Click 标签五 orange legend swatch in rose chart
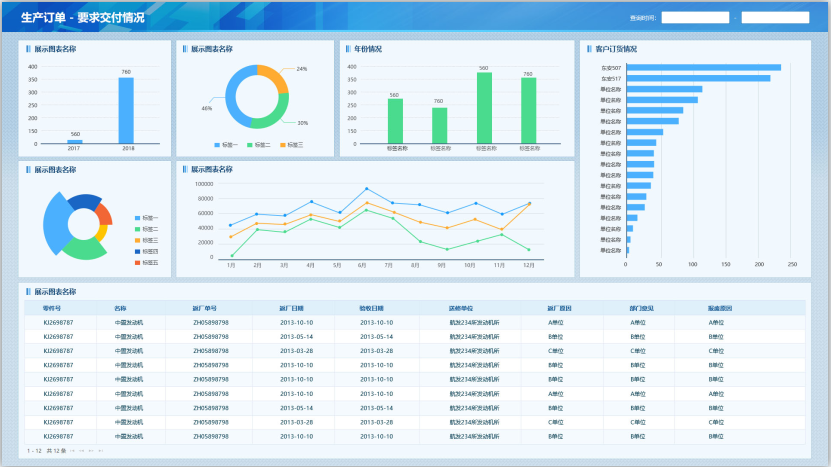 coord(137,262)
